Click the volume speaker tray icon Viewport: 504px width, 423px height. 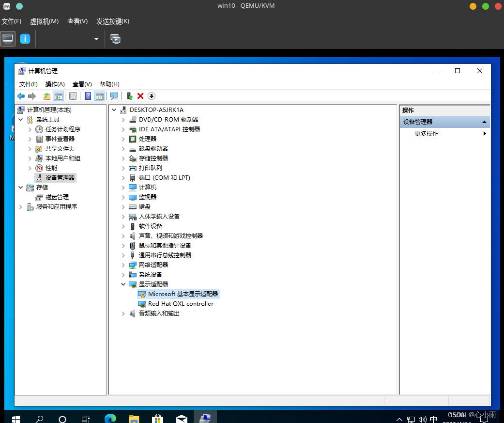click(x=422, y=420)
